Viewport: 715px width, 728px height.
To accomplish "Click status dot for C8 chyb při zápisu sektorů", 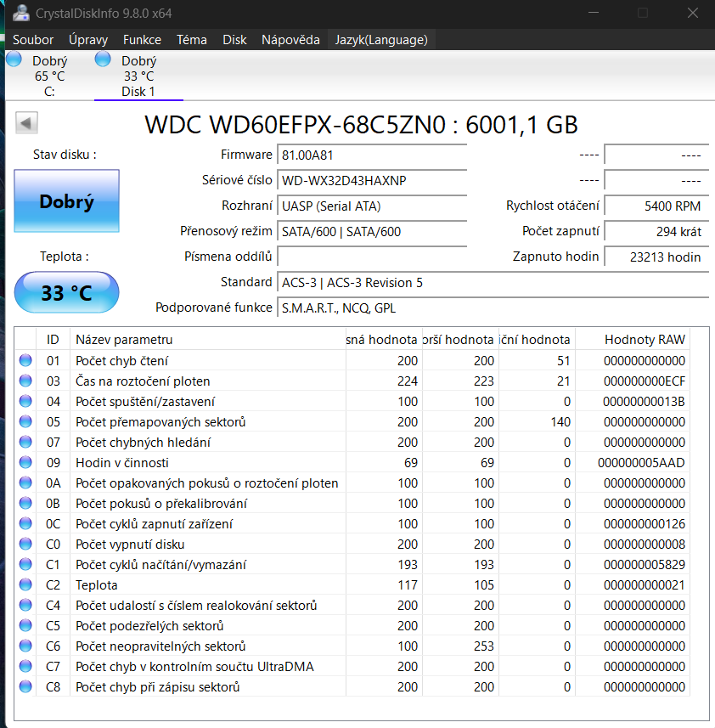I will (x=25, y=686).
